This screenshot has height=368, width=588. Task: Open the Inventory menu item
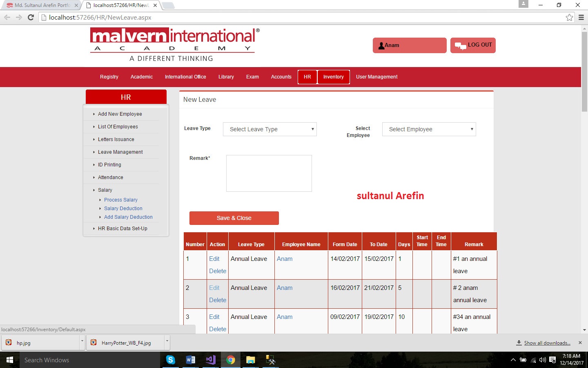click(333, 77)
